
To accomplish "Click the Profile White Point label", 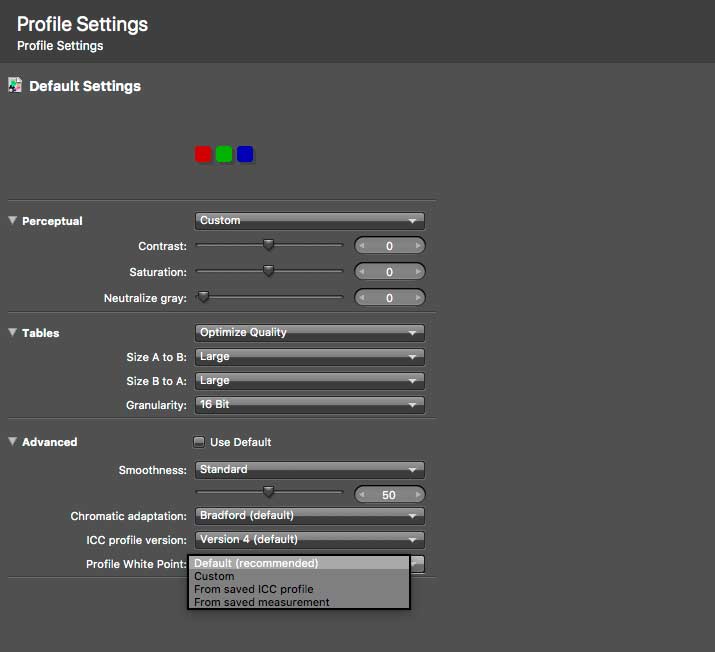I will (x=136, y=564).
